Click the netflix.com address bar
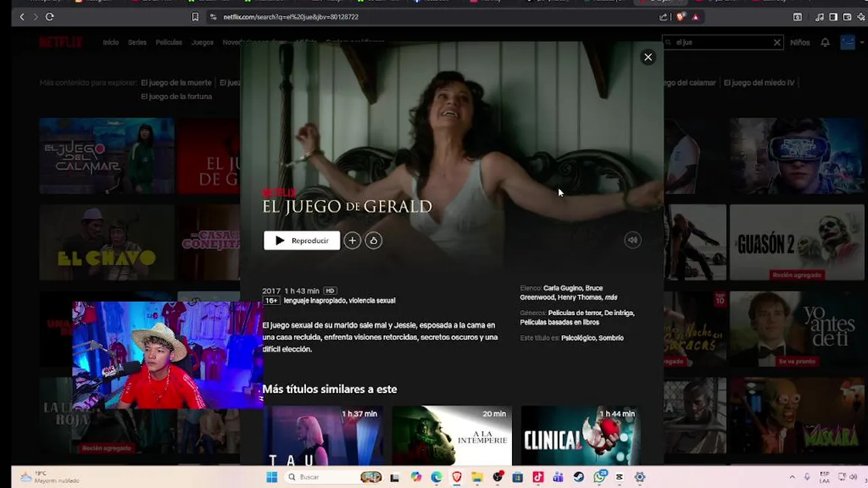This screenshot has height=488, width=868. point(434,17)
